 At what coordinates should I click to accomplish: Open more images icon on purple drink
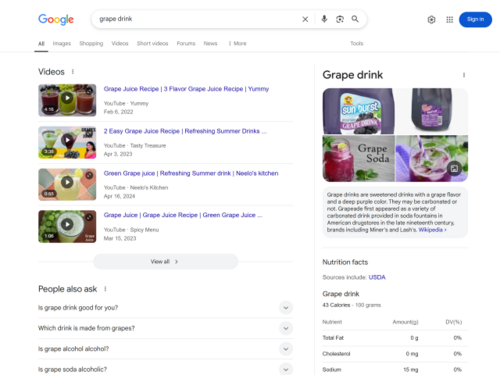454,168
